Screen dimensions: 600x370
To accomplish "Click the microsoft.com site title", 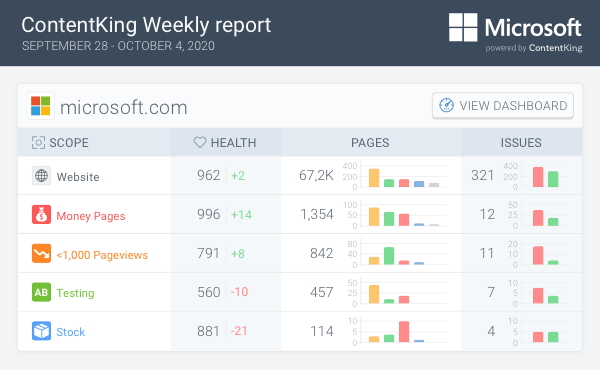I will 124,107.
